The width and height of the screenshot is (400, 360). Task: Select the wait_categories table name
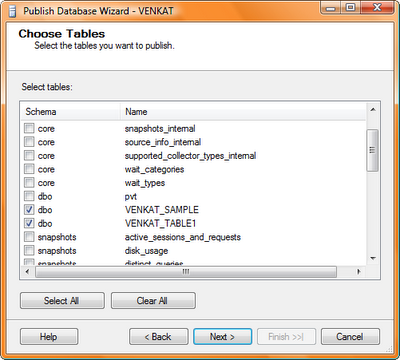(154, 169)
